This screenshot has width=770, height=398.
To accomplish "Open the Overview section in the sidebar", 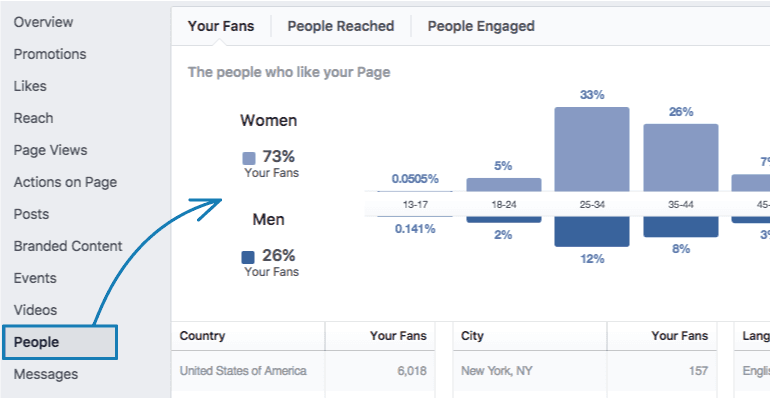I will tap(43, 22).
